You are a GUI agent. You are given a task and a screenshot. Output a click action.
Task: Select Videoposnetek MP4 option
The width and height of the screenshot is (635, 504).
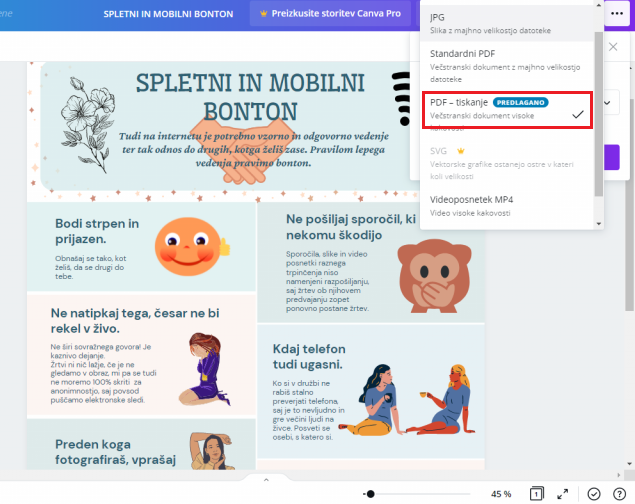point(507,206)
